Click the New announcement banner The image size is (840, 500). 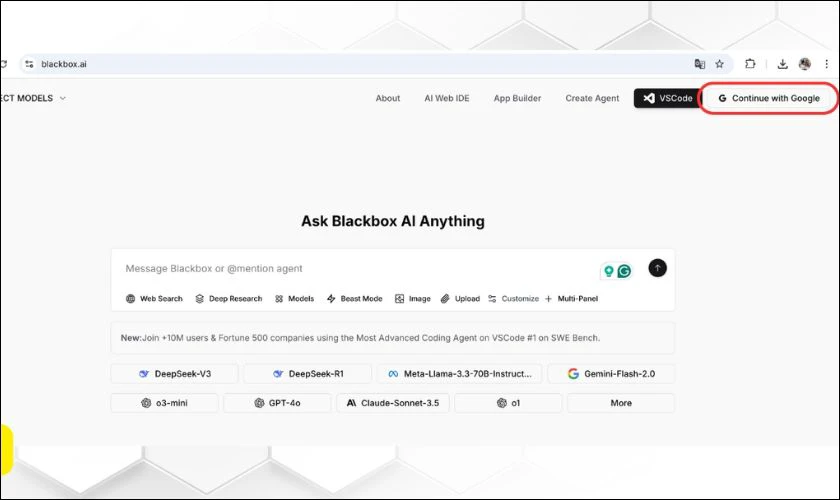coord(393,338)
